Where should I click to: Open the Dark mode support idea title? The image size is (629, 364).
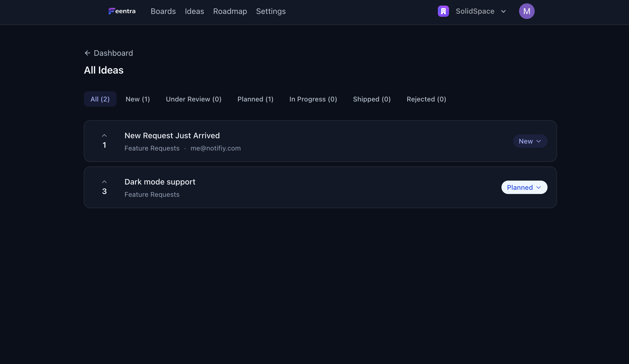click(x=160, y=182)
